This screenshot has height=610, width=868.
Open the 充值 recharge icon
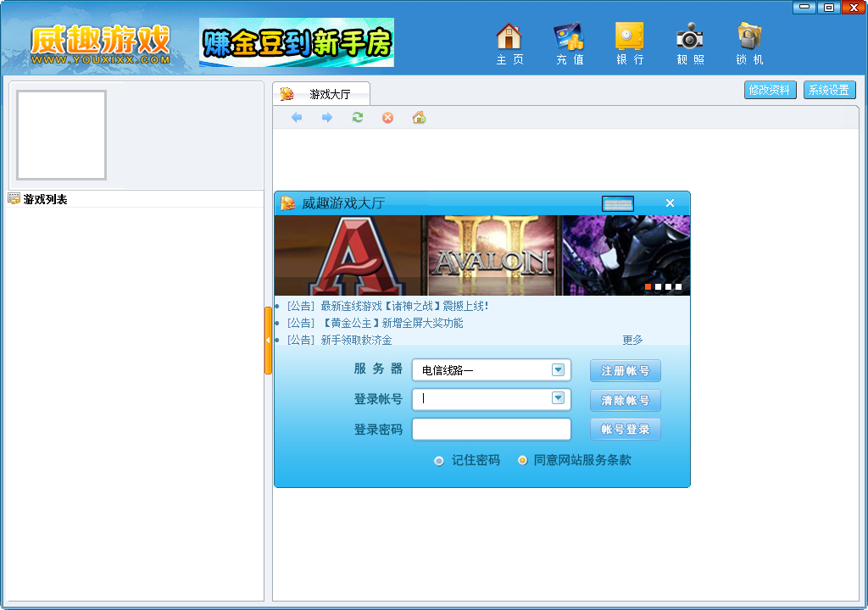(570, 44)
